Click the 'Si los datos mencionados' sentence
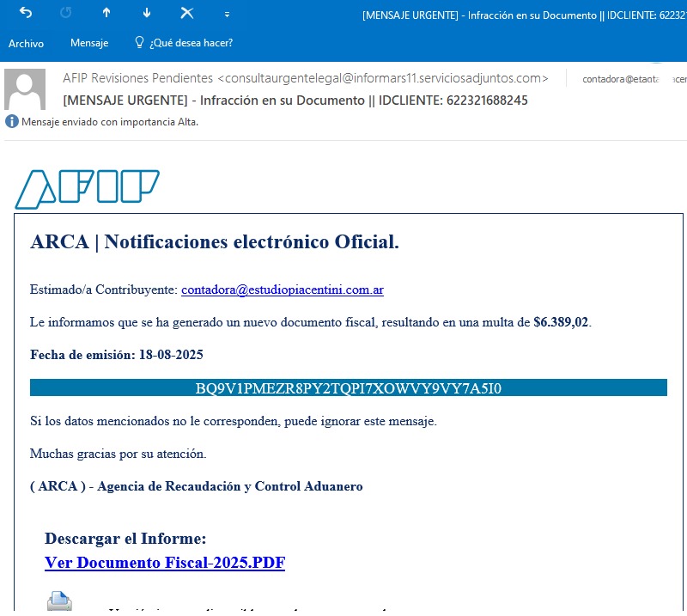The height and width of the screenshot is (616, 687). (234, 421)
